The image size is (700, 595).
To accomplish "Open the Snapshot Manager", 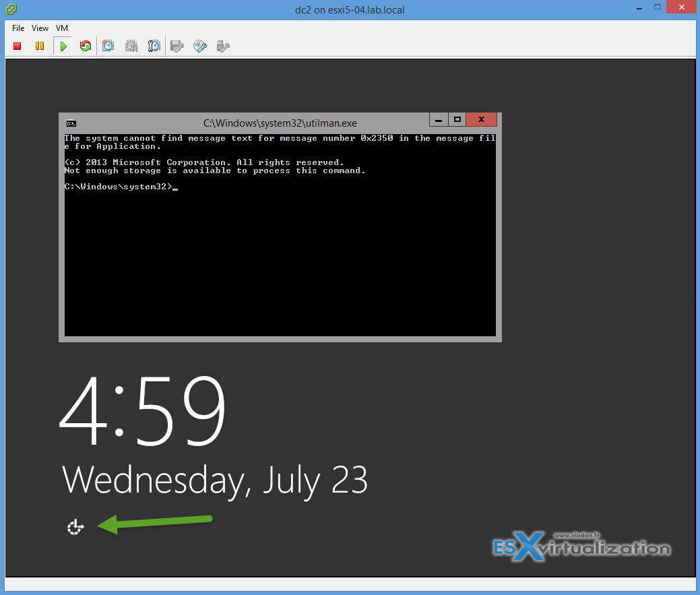I will pyautogui.click(x=154, y=45).
